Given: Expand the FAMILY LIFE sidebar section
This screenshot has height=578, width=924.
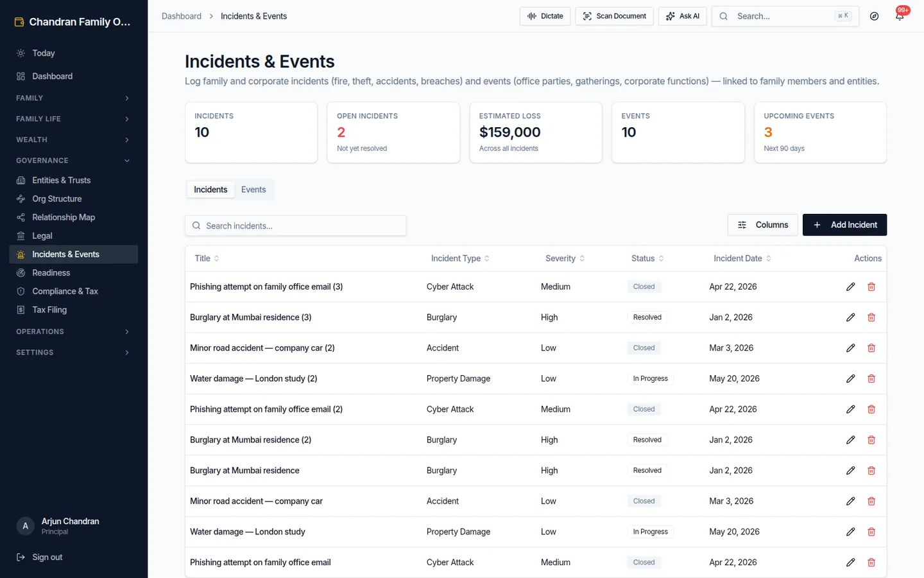Looking at the screenshot, I should [74, 119].
